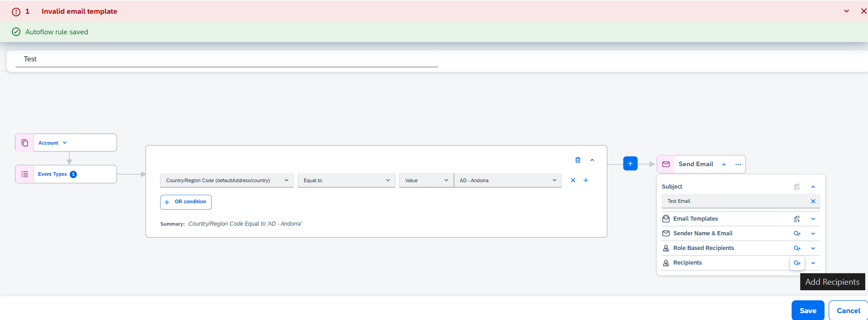
Task: Expand the Role Based Recipients section
Action: point(813,248)
